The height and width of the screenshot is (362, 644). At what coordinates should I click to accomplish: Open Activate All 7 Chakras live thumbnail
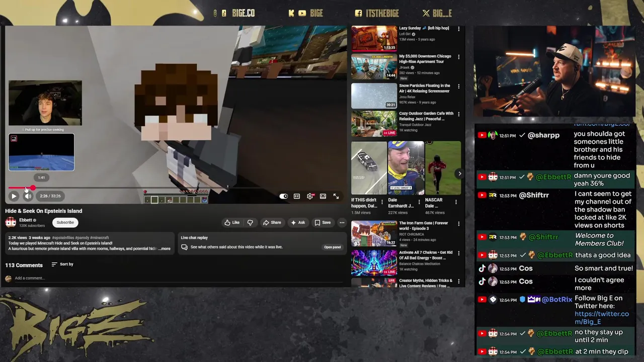(x=374, y=262)
